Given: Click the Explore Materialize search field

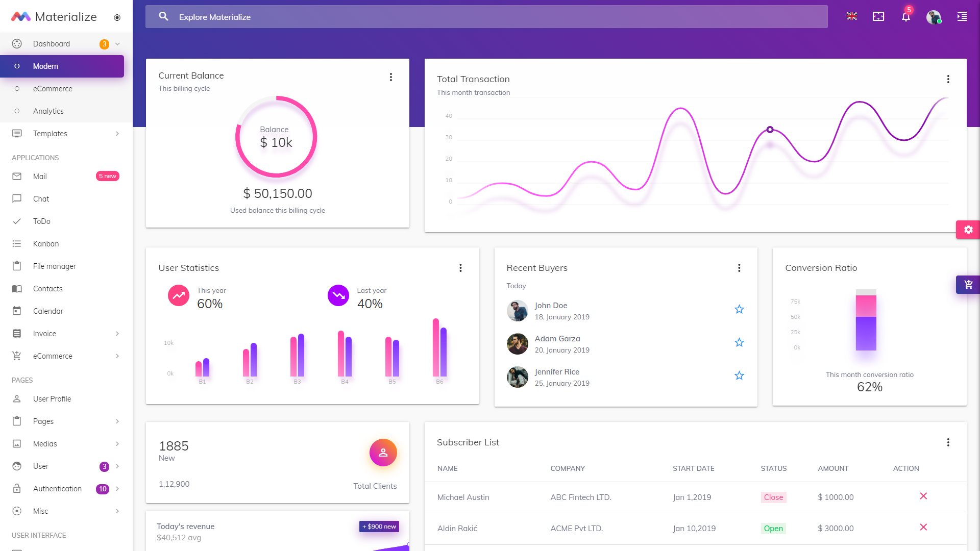Looking at the screenshot, I should pyautogui.click(x=485, y=17).
